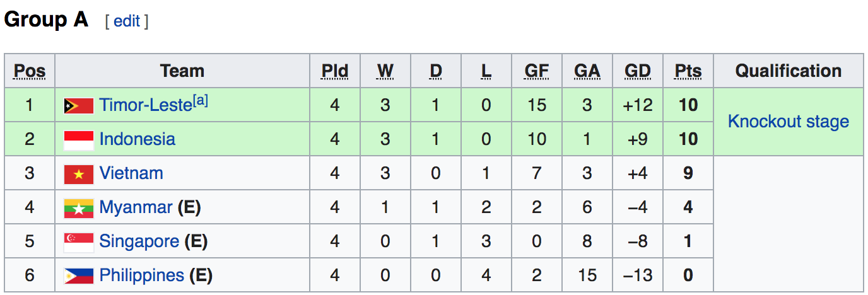This screenshot has width=868, height=295.
Task: Click the Pld column header abbreviation
Action: coord(335,71)
